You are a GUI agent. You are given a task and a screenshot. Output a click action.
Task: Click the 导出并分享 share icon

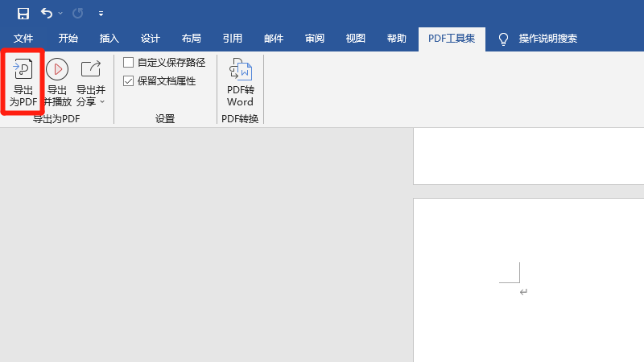tap(91, 70)
